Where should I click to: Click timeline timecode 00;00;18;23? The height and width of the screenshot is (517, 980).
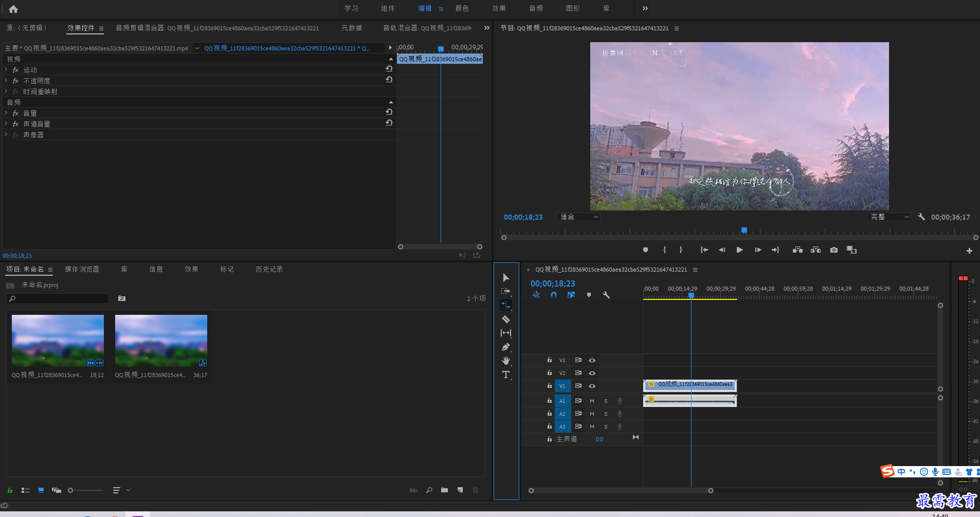click(553, 283)
